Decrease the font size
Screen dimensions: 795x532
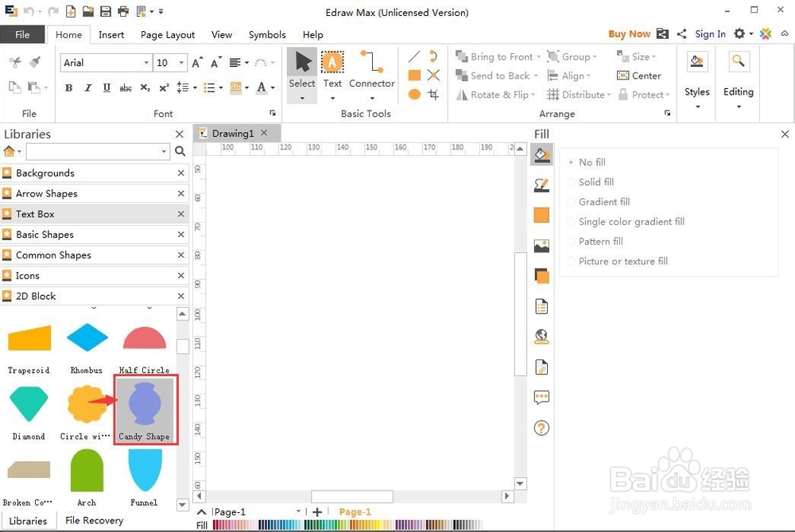tap(216, 62)
